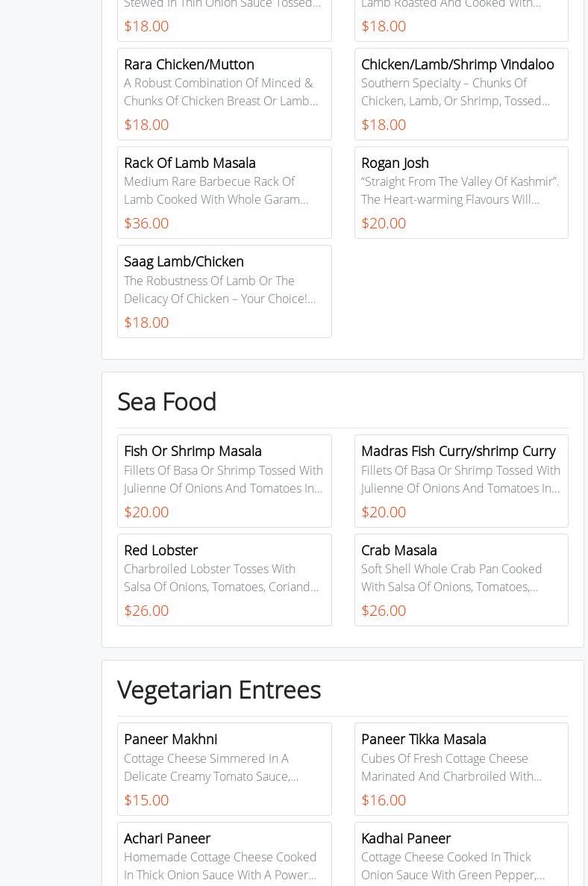Click the $15.00 Paneer Makhni price
Screen dimensions: 588x886
[x=146, y=800]
